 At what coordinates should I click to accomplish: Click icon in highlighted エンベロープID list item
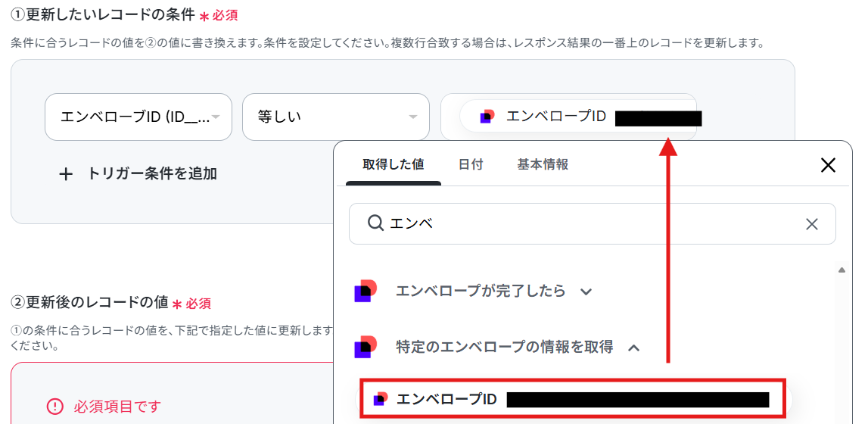click(x=381, y=398)
